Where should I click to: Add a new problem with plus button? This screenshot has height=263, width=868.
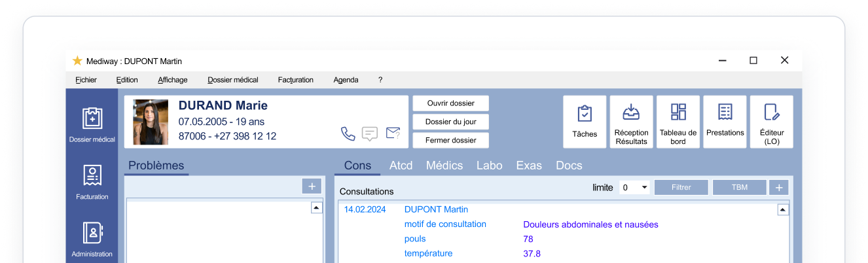tap(312, 186)
